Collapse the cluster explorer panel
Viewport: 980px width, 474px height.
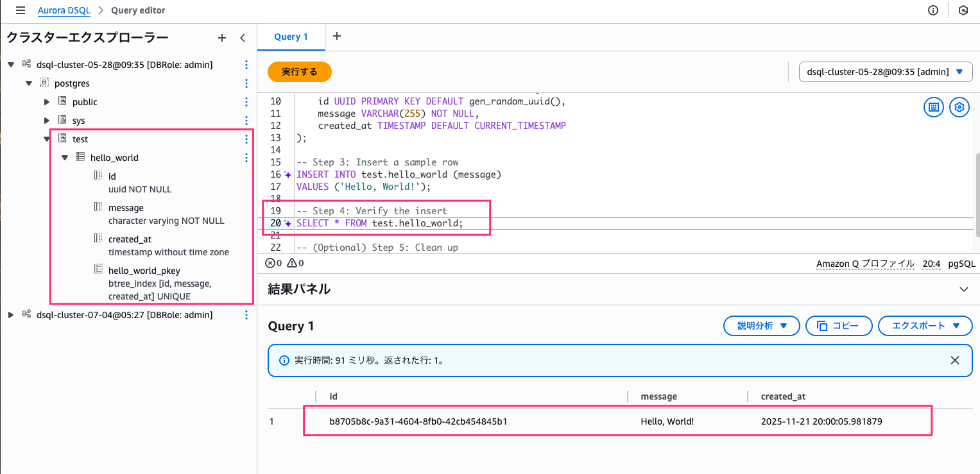click(x=243, y=38)
